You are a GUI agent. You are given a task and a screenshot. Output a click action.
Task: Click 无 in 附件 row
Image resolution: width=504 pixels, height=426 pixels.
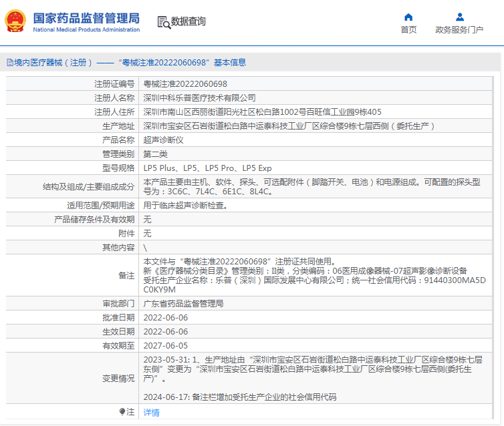[147, 234]
